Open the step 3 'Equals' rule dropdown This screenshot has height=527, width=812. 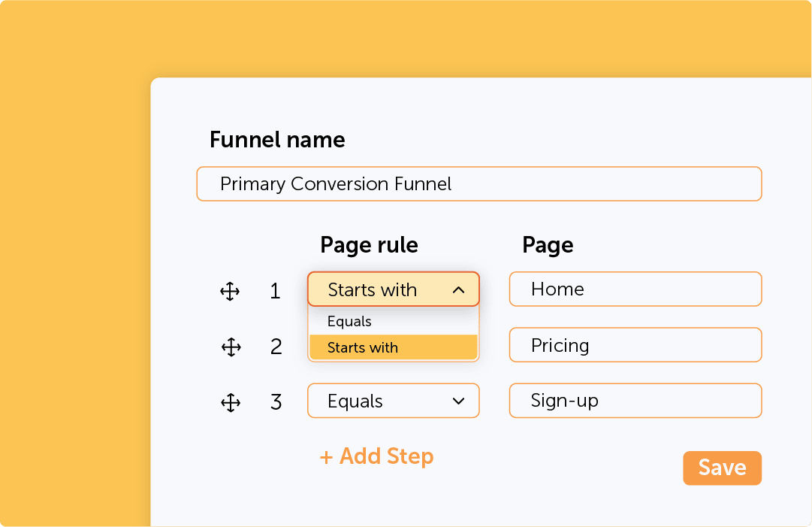click(394, 401)
